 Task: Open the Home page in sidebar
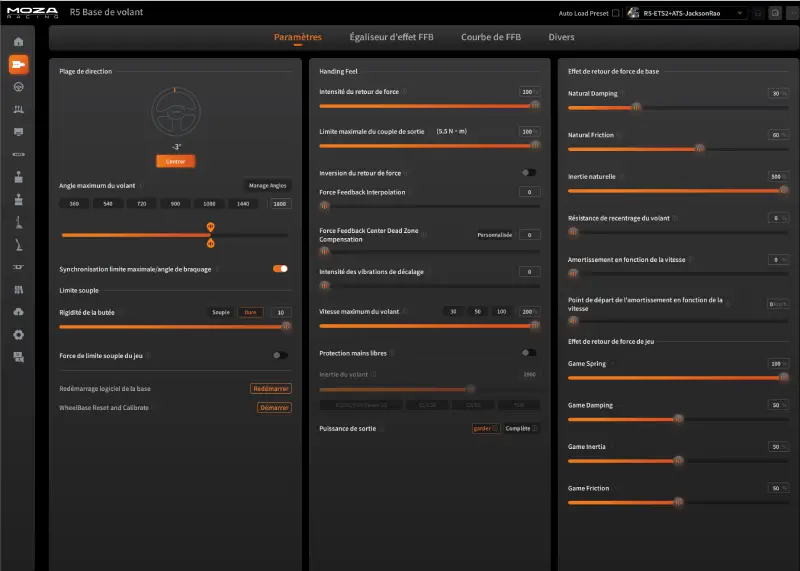pos(18,42)
